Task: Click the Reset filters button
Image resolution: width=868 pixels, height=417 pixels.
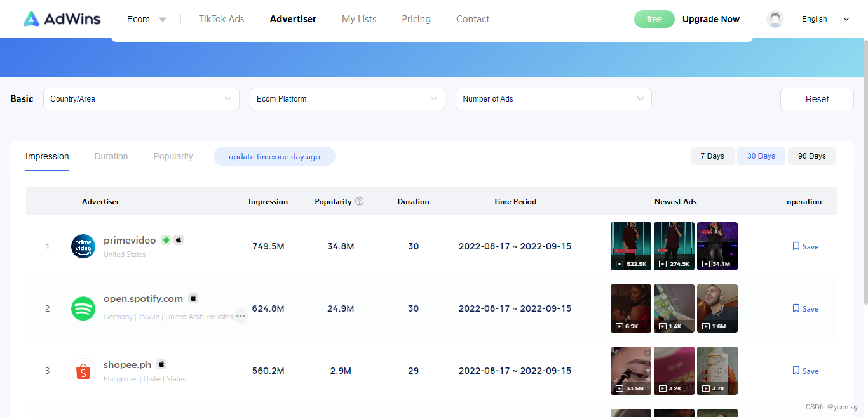Action: pos(817,99)
